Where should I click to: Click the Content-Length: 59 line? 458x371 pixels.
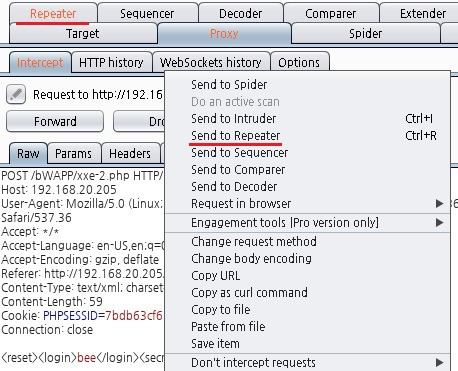click(52, 302)
